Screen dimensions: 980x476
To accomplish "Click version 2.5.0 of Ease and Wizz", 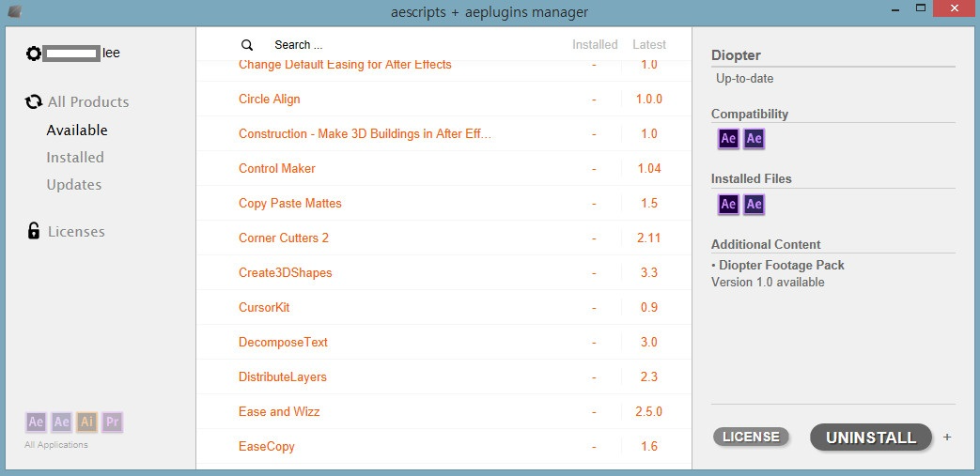I will pyautogui.click(x=648, y=411).
